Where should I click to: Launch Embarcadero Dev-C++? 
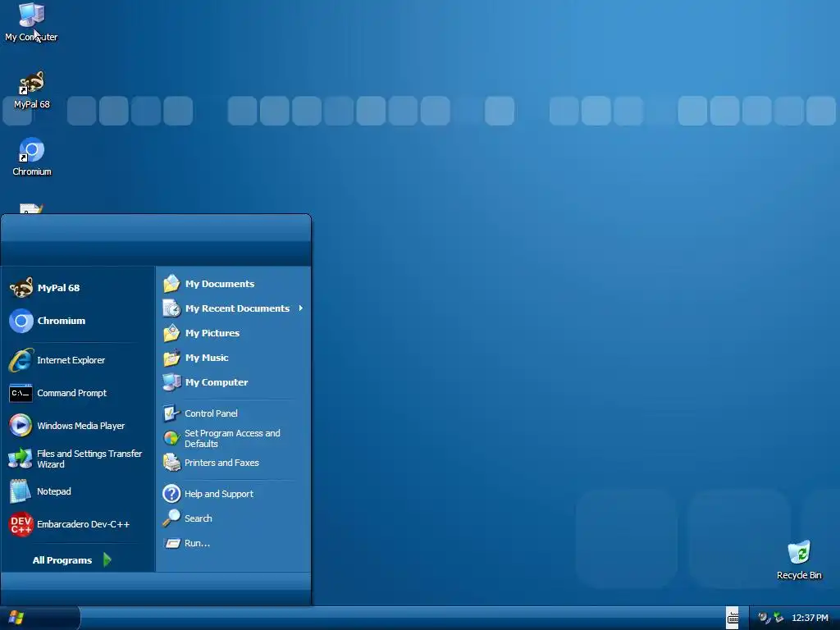pos(78,524)
